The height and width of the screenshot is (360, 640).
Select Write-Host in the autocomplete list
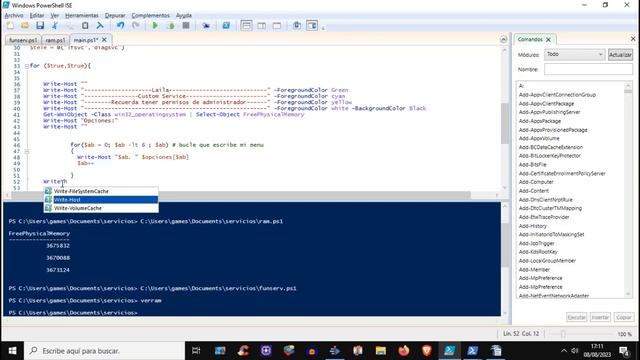[101, 200]
